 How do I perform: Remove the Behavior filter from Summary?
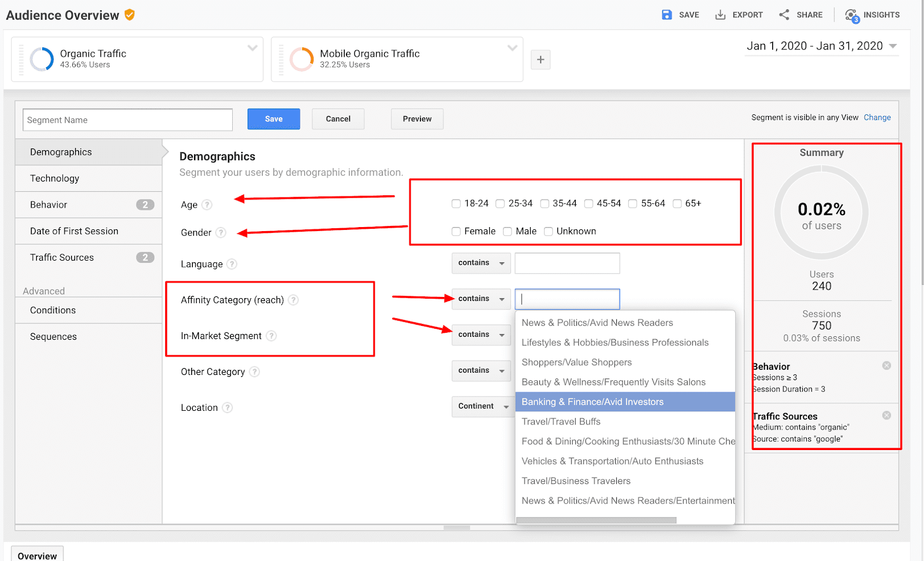tap(886, 366)
